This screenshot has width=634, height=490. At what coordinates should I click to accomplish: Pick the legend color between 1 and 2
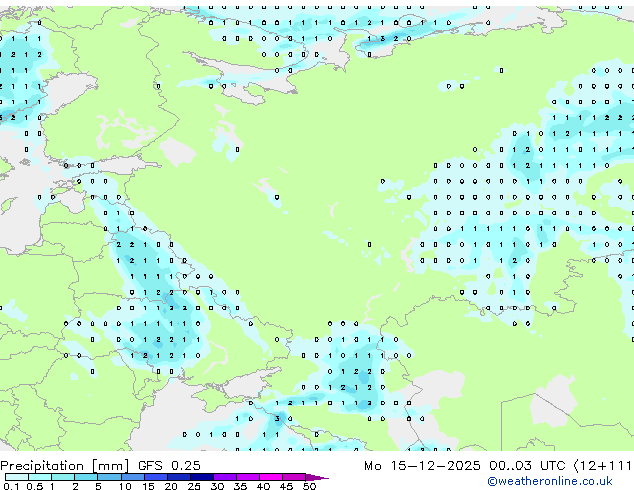coord(63,477)
